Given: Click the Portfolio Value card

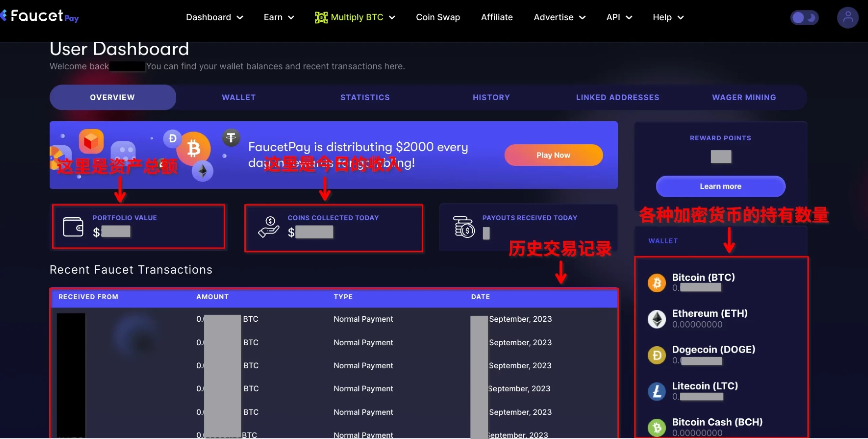Looking at the screenshot, I should 138,226.
